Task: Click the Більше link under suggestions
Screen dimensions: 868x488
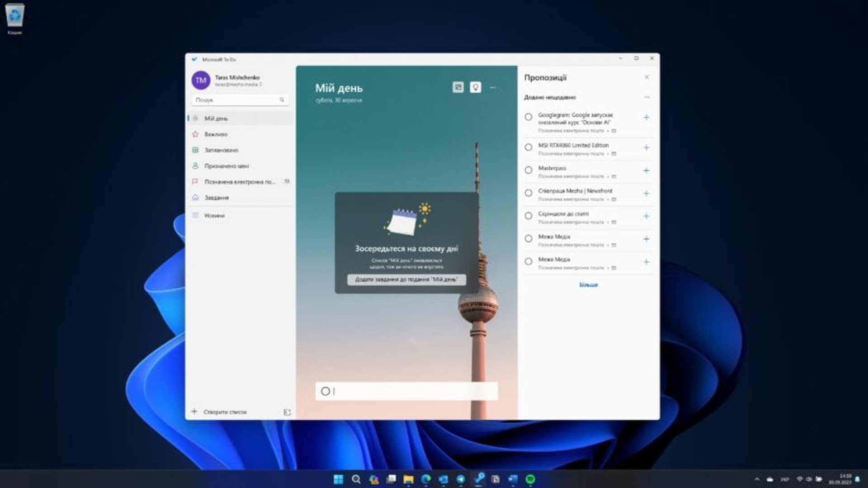Action: click(x=589, y=285)
